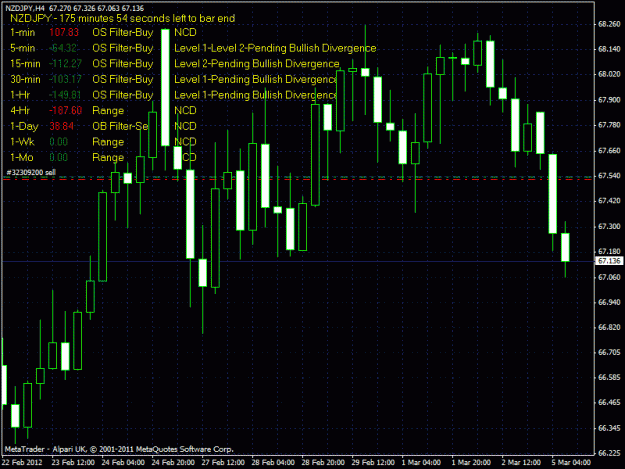Viewport: 625px width, 469px height.
Task: Click the 5 Mar 04:00 time label
Action: pyautogui.click(x=571, y=463)
